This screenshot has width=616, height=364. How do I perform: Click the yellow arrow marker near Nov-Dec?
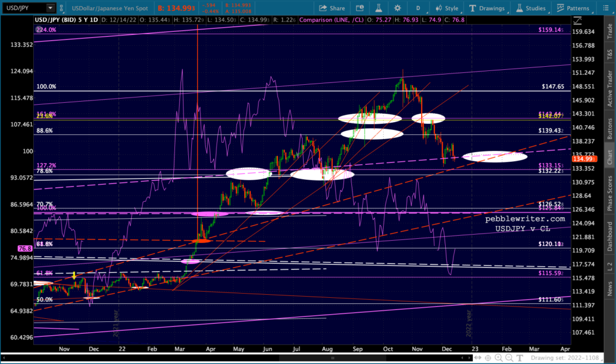pos(74,276)
